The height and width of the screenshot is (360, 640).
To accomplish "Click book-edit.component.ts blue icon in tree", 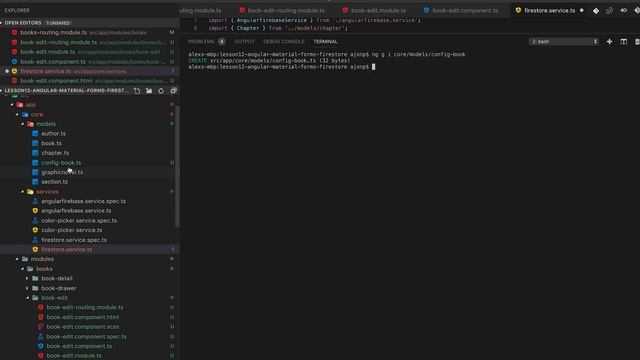I will (x=40, y=346).
